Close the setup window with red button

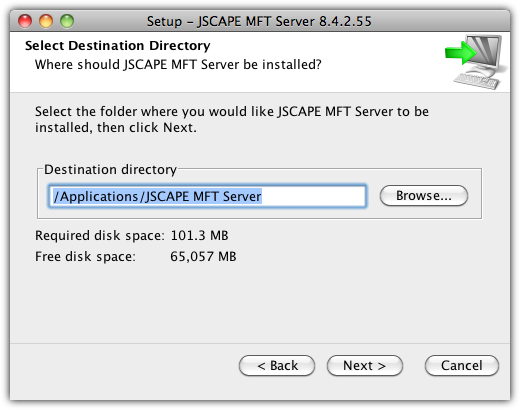(25, 21)
